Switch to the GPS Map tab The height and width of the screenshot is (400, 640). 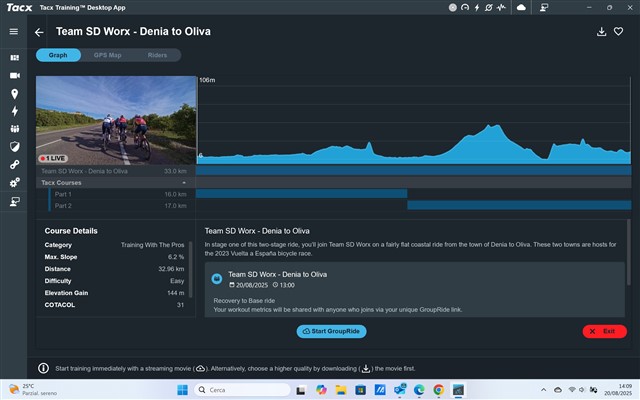click(107, 55)
